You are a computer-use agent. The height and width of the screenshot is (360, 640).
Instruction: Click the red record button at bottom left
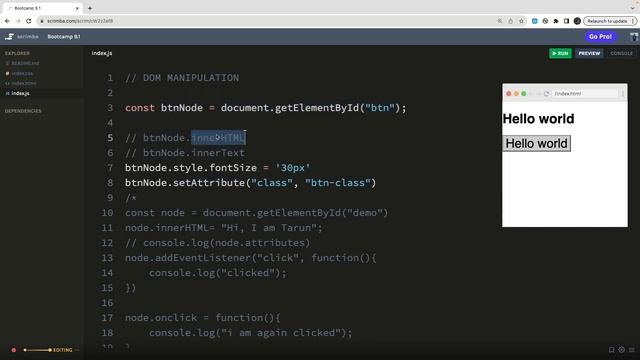click(x=13, y=350)
